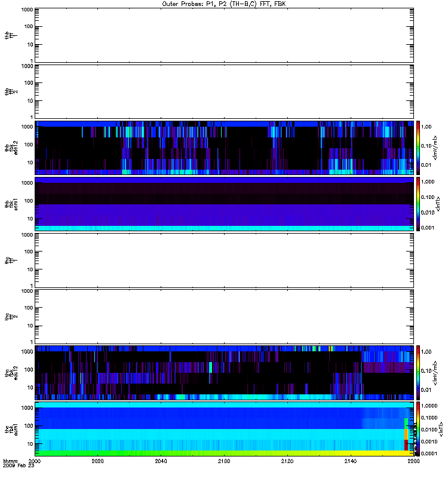This screenshot has width=448, height=478.
Task: Click the thb fbk edc12 spectrogram panel
Action: coord(224,148)
